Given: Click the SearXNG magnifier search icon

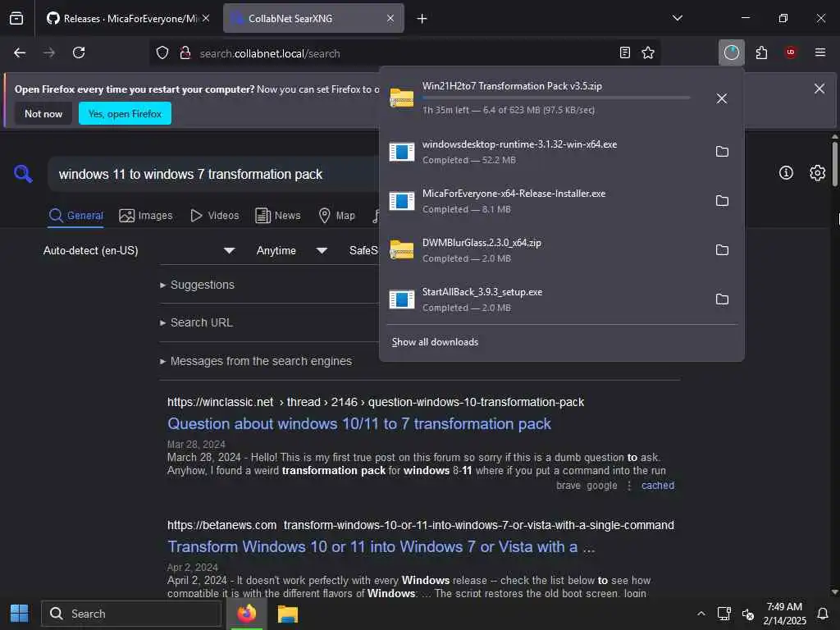Looking at the screenshot, I should click(23, 174).
